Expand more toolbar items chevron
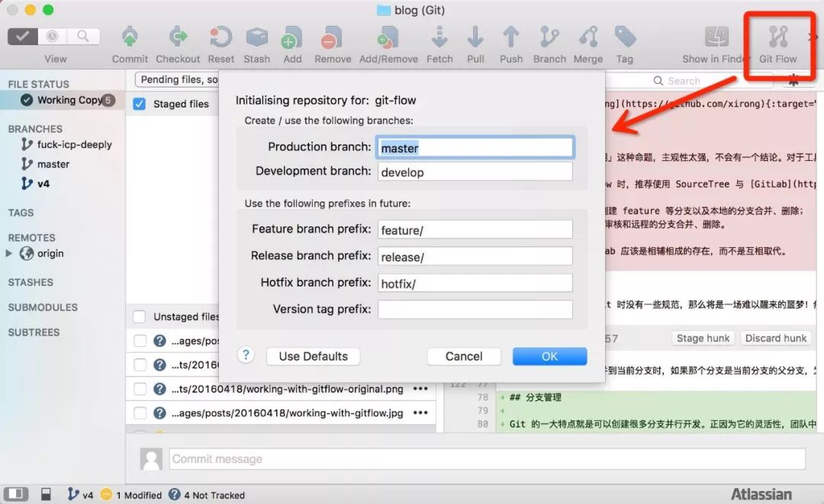The width and height of the screenshot is (824, 504). (812, 37)
